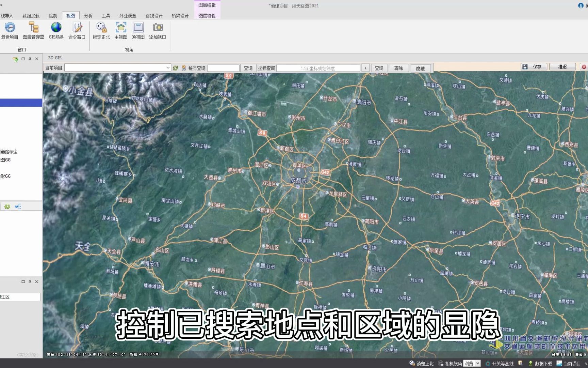The height and width of the screenshot is (368, 588).
Task: Click the + expander beside coordinate search
Action: pos(365,68)
